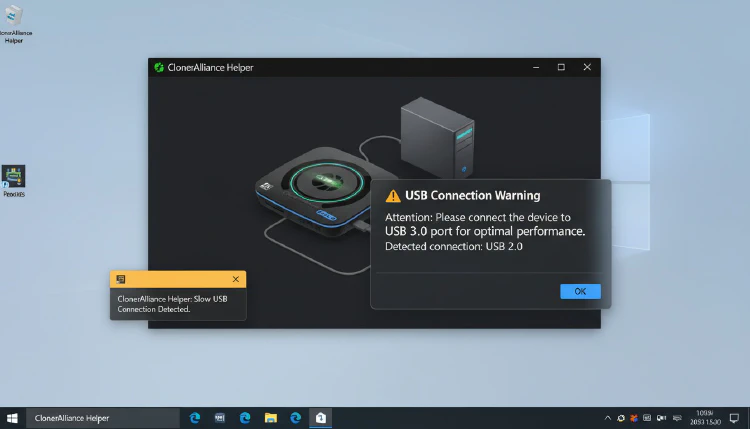Screen dimensions: 750x429
Task: Dismiss the Slow USB Connection notification
Action: pyautogui.click(x=235, y=279)
